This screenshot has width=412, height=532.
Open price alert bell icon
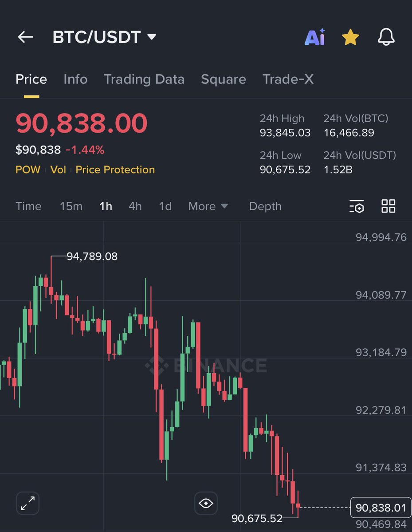click(x=386, y=37)
